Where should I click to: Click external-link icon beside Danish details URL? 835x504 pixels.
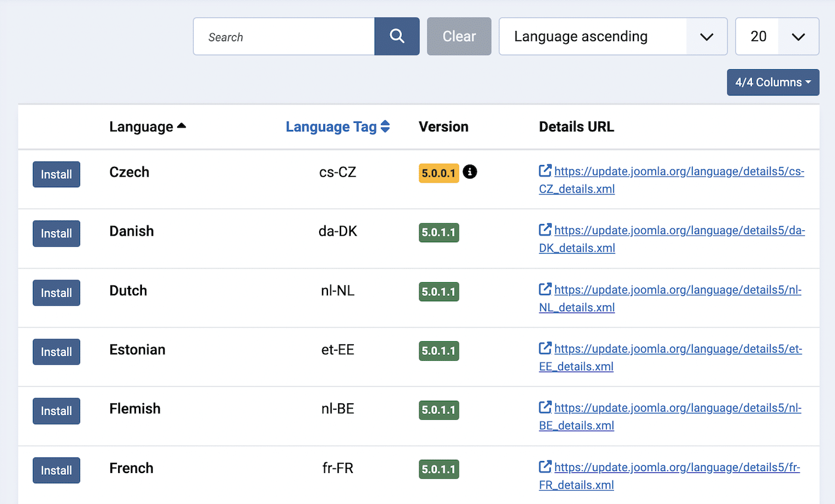pyautogui.click(x=545, y=230)
